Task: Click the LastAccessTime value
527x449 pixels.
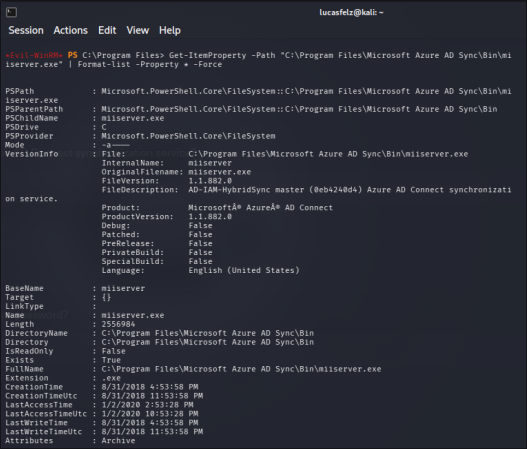Action: 148,405
